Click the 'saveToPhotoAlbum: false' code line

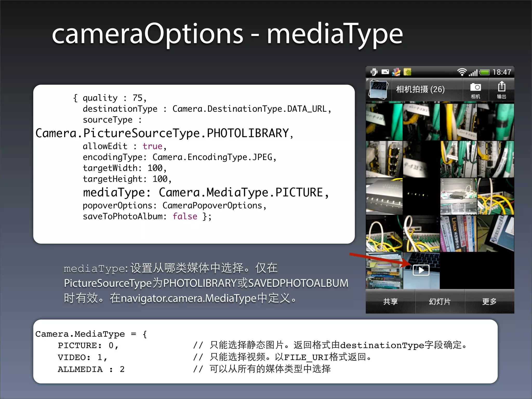[x=147, y=216]
